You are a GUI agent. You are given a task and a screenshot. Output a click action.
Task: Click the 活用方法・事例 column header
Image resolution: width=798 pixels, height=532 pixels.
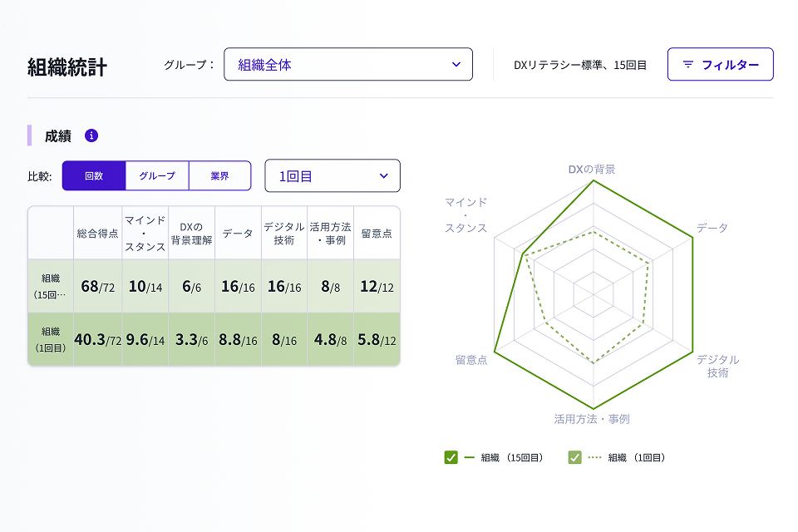click(x=330, y=233)
